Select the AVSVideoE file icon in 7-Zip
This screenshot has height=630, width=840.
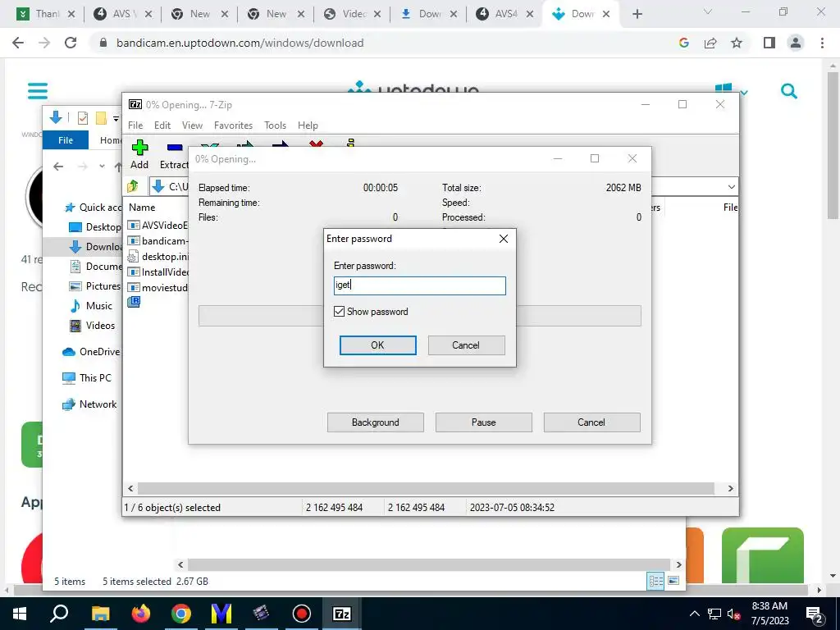[134, 225]
